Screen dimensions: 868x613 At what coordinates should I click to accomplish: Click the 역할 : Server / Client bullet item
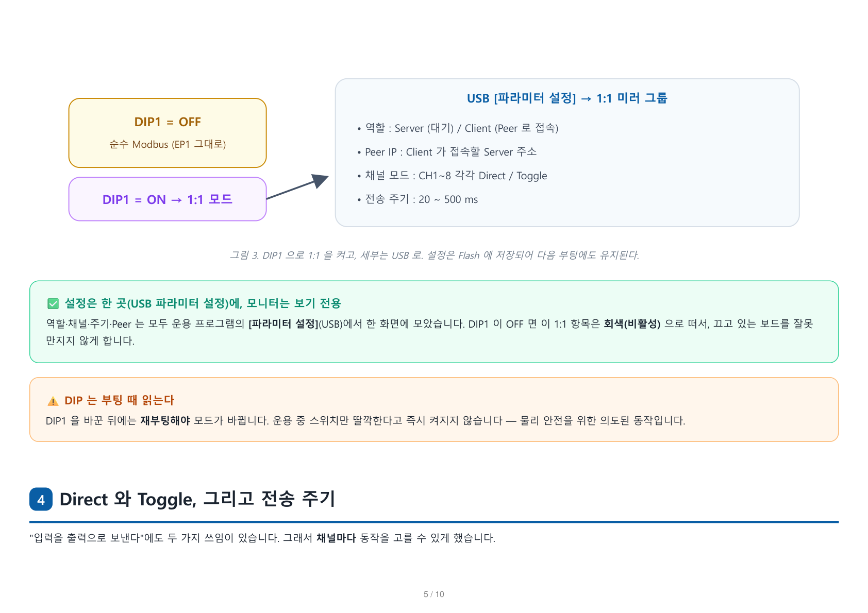point(458,128)
